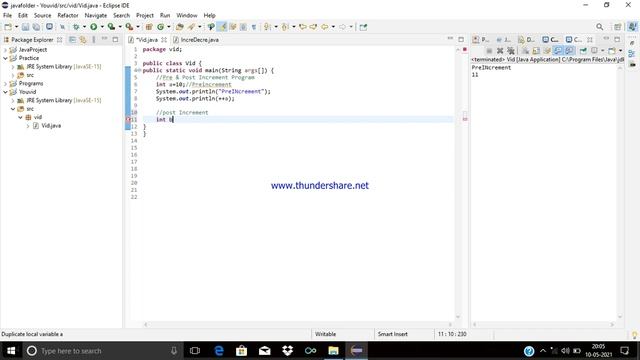Click the Coverage run icon in toolbar
Screen dimensions: 640x360
click(x=111, y=27)
